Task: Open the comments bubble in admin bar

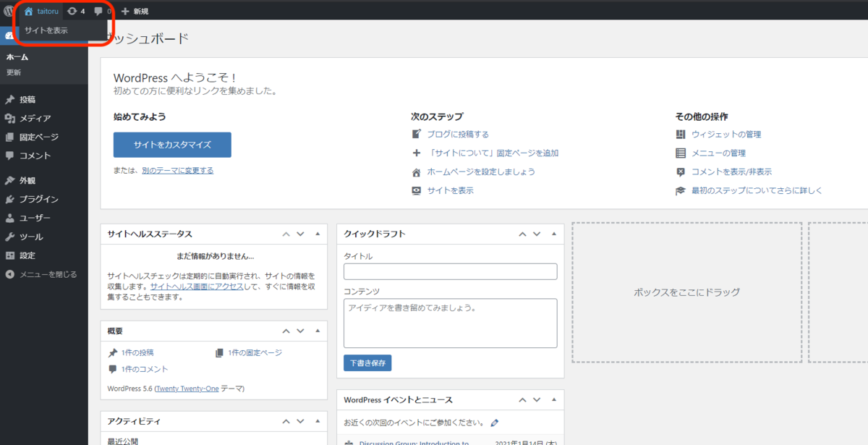Action: 102,12
